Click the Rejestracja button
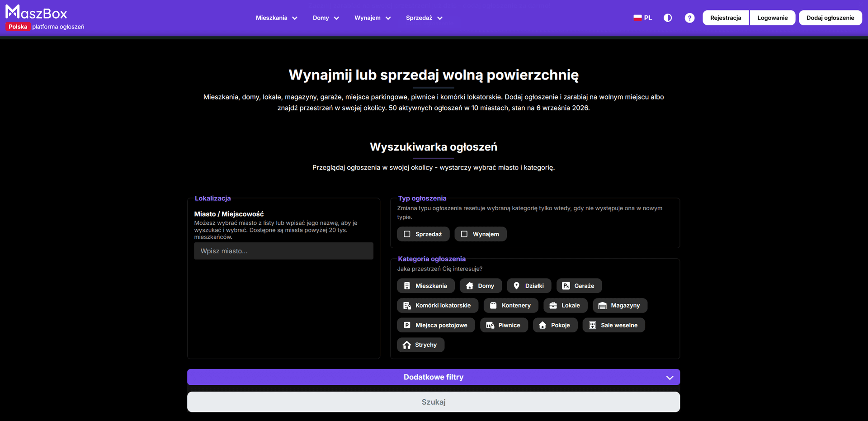This screenshot has height=421, width=868. (726, 18)
